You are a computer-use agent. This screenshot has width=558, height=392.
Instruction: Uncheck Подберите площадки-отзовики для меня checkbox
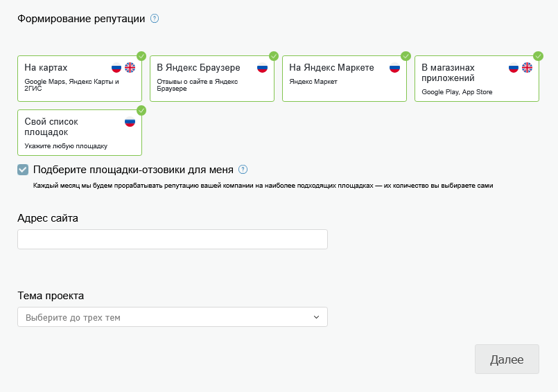click(x=23, y=170)
